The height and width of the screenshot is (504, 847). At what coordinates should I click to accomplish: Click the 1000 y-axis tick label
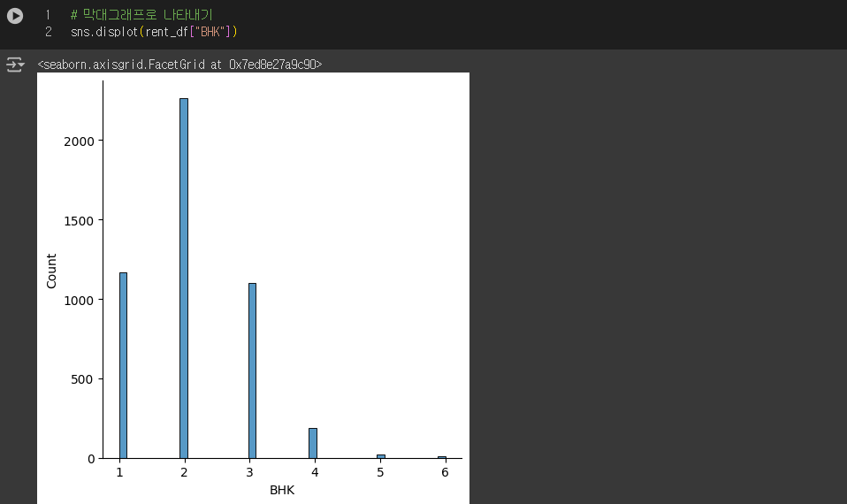(x=79, y=301)
